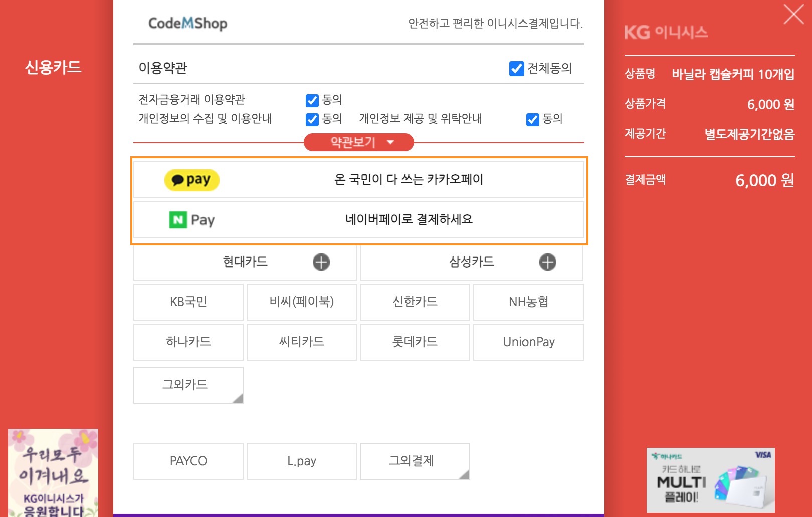
Task: Click plus icon next to 현대카드
Action: 321,262
